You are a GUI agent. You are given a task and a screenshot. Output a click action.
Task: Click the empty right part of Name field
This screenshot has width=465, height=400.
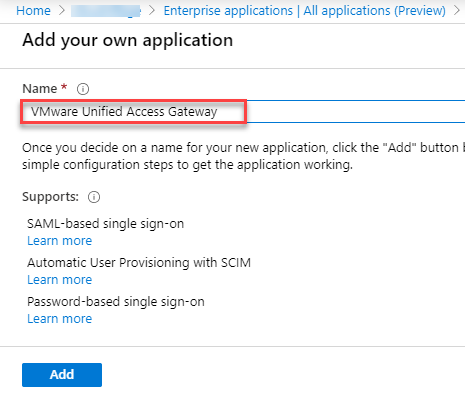click(x=356, y=111)
